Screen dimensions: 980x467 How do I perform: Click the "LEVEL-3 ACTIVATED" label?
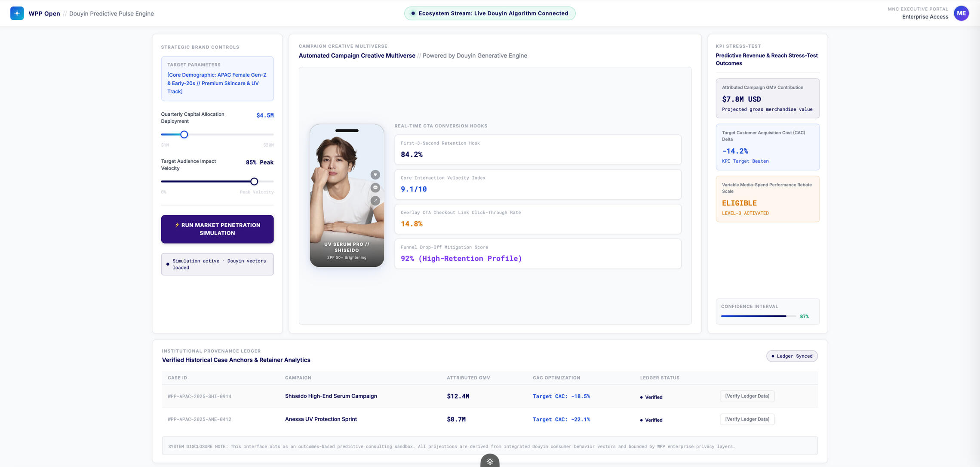click(x=745, y=213)
